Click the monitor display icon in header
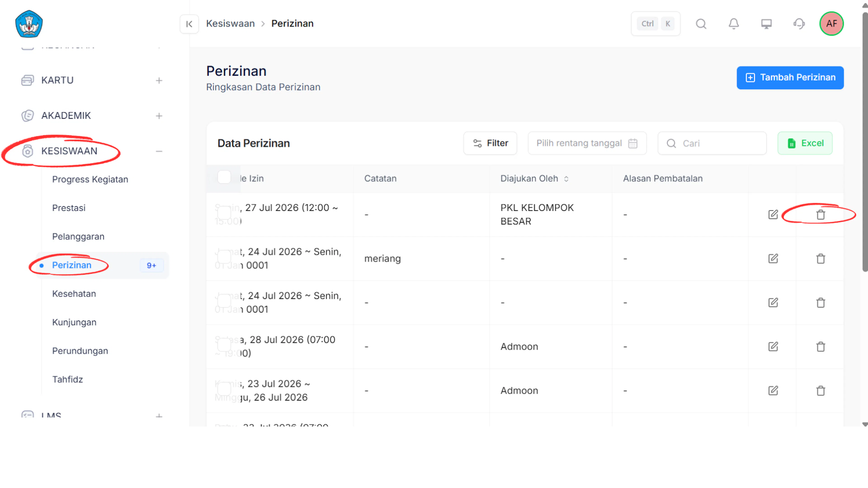The width and height of the screenshot is (868, 488). pos(766,23)
